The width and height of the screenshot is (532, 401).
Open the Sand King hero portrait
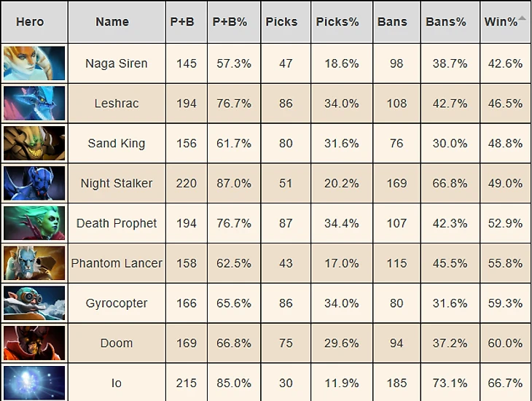[x=34, y=144]
